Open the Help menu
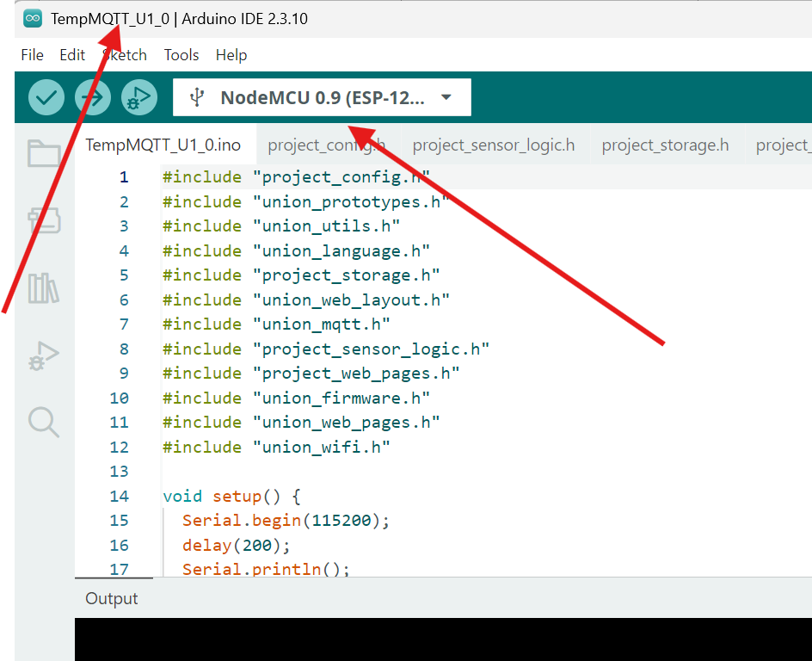The image size is (812, 661). tap(231, 55)
